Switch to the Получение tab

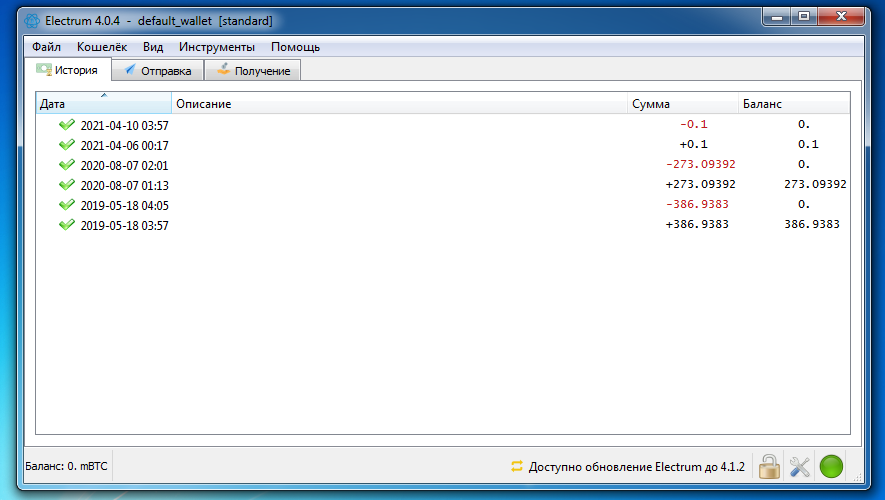point(252,71)
